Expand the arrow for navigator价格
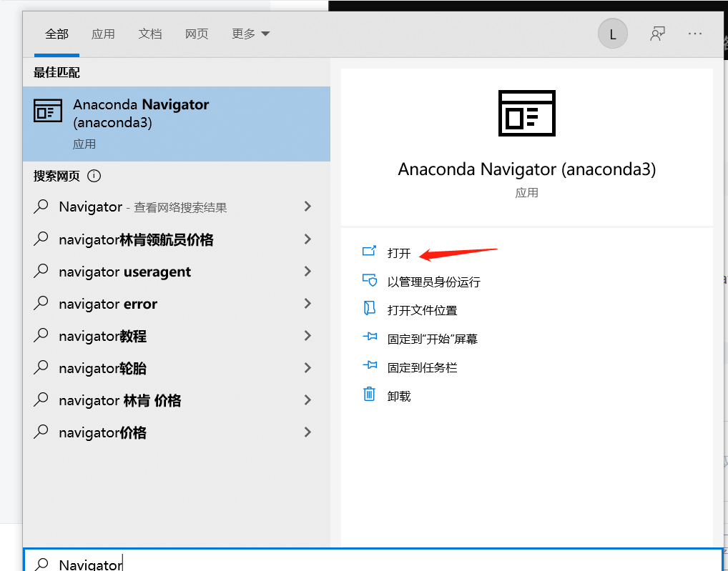Screen dimensions: 728x571 pos(308,432)
